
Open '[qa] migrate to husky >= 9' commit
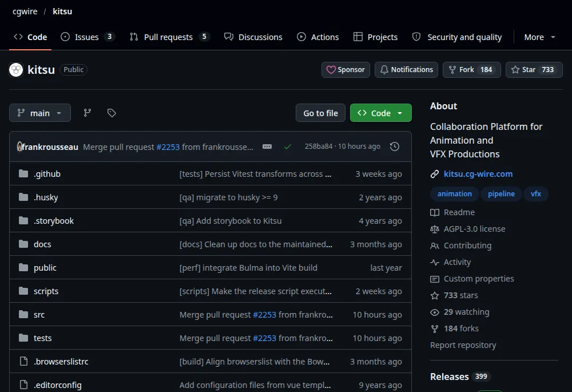pyautogui.click(x=228, y=197)
